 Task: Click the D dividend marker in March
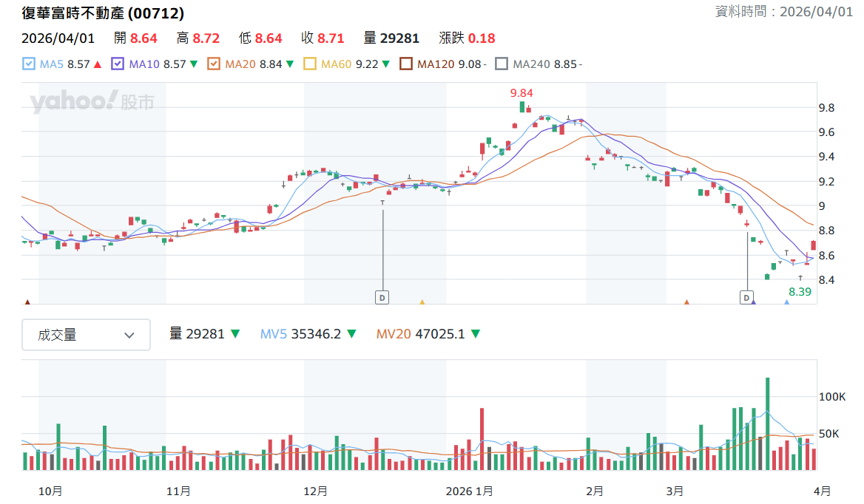pos(746,298)
